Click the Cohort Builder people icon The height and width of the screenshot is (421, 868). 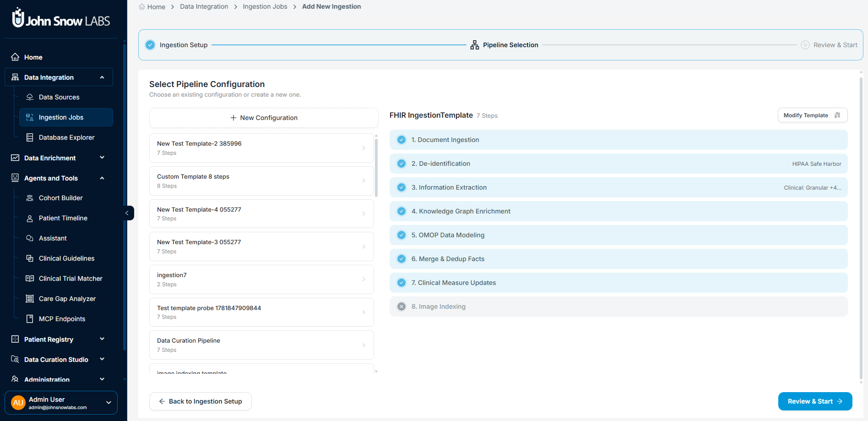30,198
